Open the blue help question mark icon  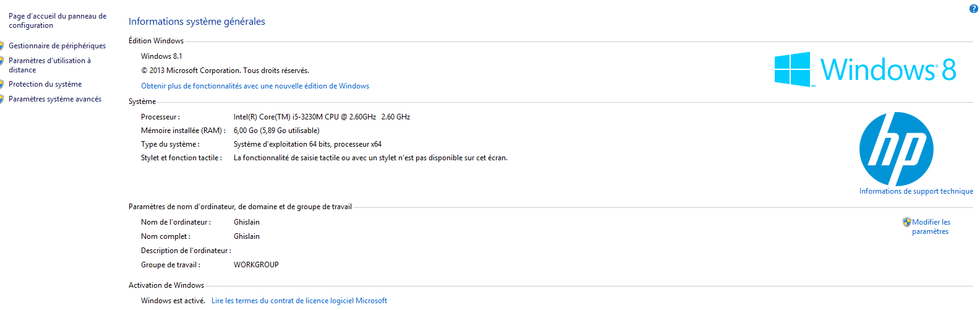point(973,9)
